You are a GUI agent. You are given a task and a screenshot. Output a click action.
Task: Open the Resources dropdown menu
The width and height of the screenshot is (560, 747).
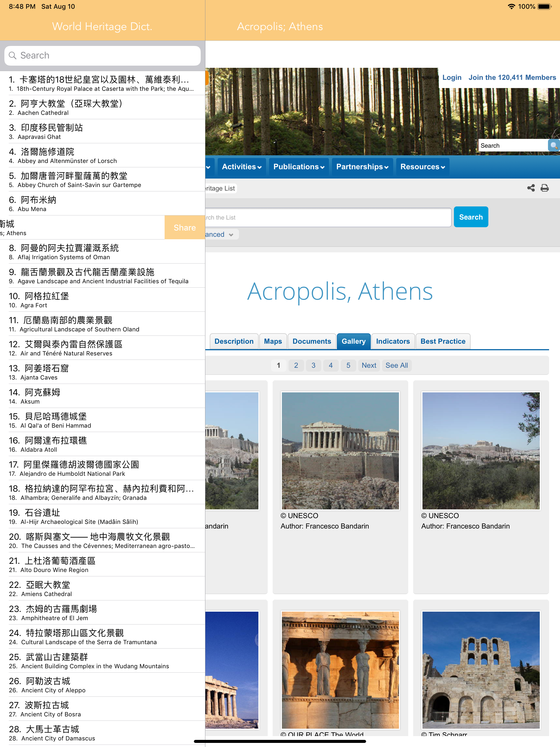click(x=422, y=167)
